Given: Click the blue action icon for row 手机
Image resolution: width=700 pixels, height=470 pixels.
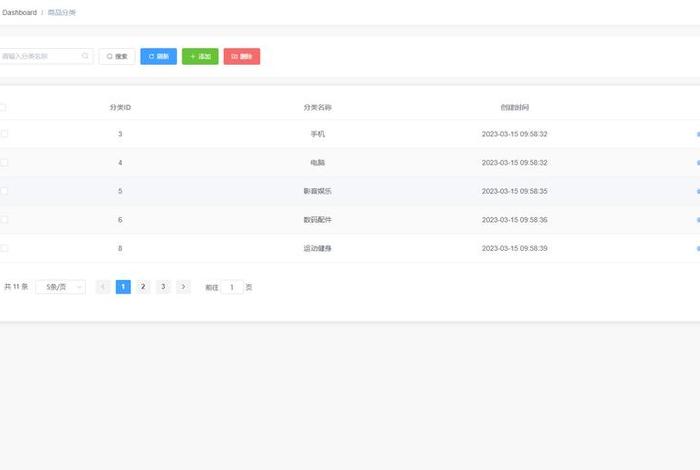Looking at the screenshot, I should 697,134.
